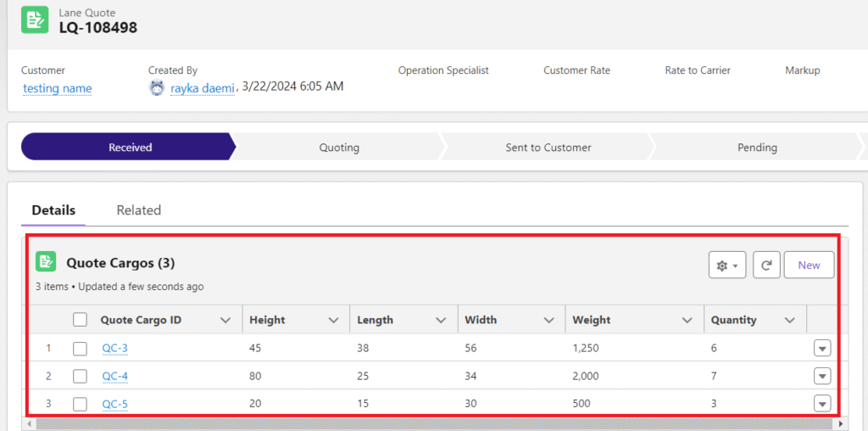Open row actions menu for QC-3
This screenshot has height=431, width=868.
(821, 348)
